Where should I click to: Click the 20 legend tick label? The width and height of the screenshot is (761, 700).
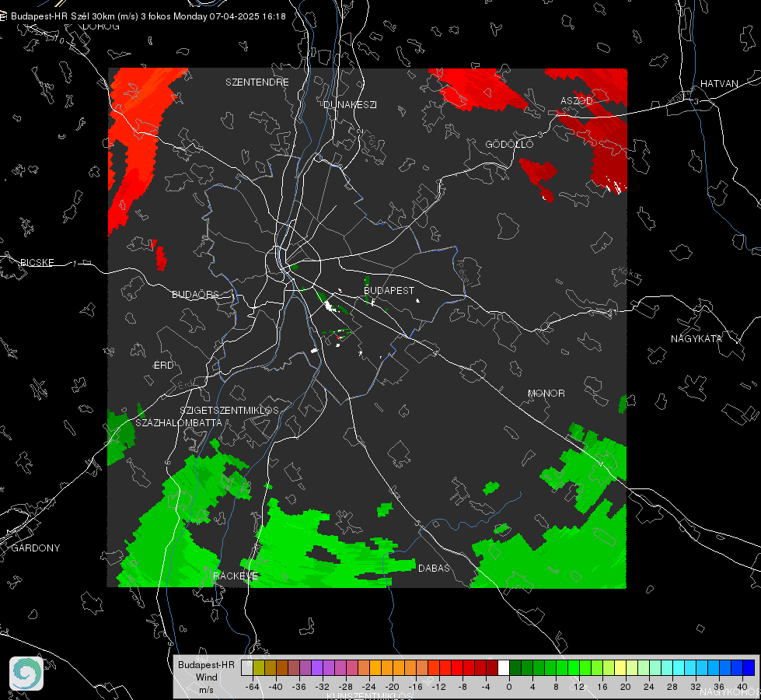(x=626, y=687)
